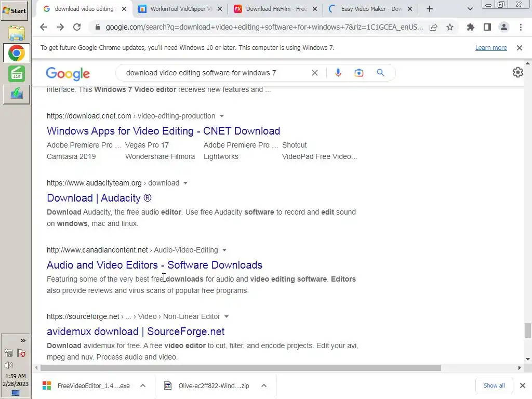The image size is (532, 399).
Task: Close the downloads bar
Action: click(x=523, y=386)
